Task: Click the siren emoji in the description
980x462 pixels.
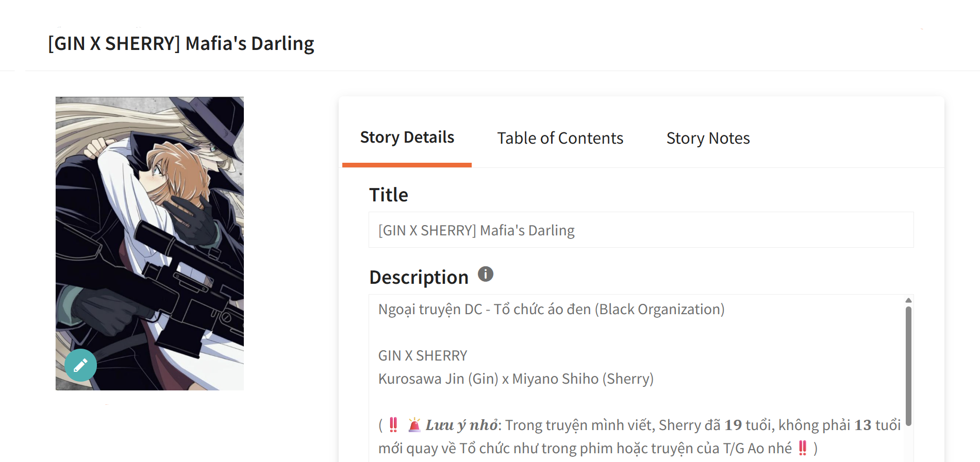Action: (x=414, y=425)
